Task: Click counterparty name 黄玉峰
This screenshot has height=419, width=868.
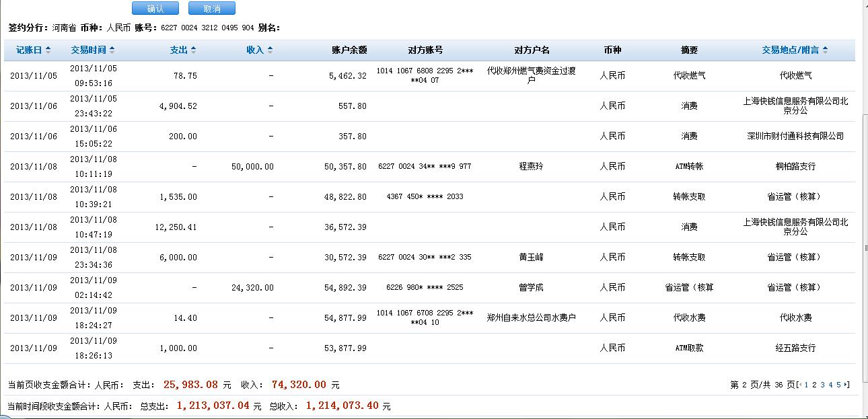Action: [531, 258]
